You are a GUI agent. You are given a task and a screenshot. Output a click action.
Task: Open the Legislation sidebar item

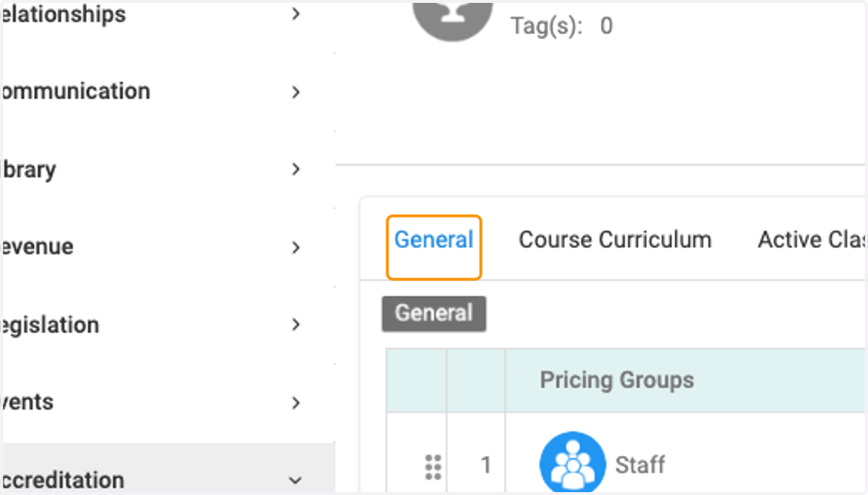(x=168, y=324)
